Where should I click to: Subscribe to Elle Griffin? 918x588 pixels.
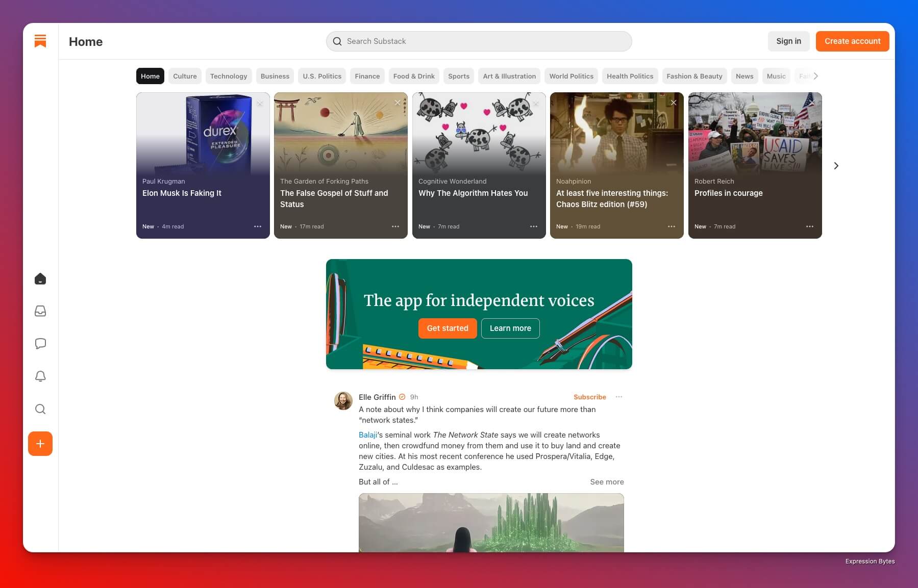[x=590, y=397]
